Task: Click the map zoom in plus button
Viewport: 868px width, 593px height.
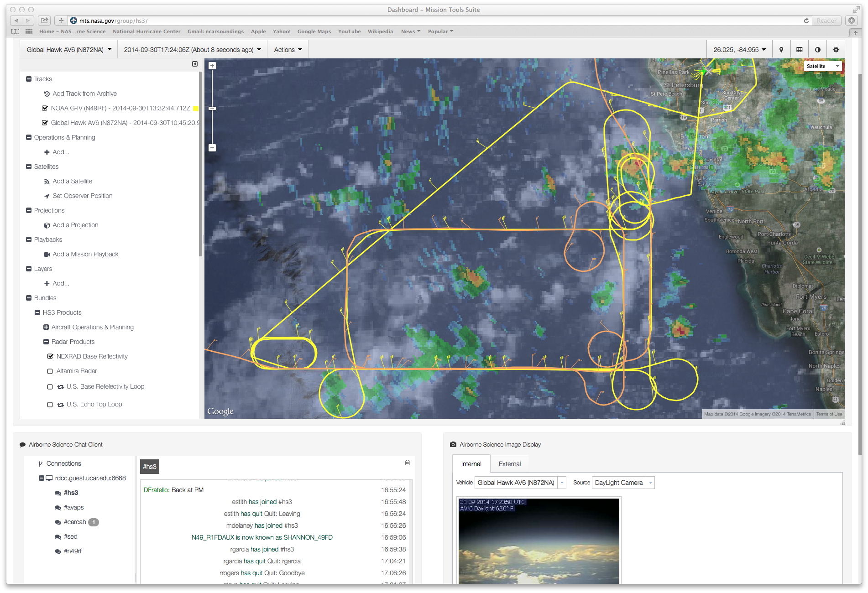Action: [x=212, y=66]
